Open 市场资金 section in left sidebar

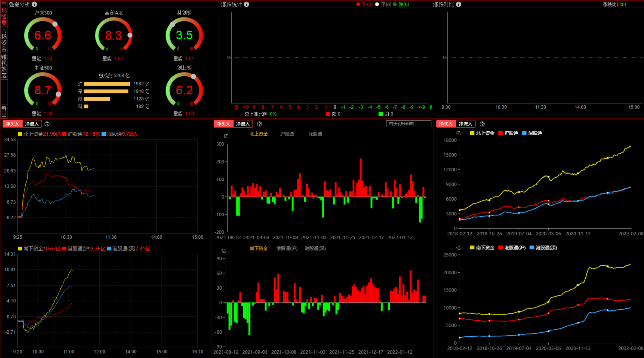(x=4, y=40)
